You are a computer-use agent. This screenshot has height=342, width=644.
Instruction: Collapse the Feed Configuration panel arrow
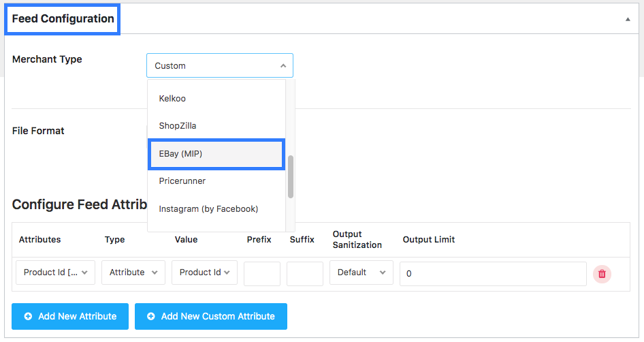click(628, 19)
